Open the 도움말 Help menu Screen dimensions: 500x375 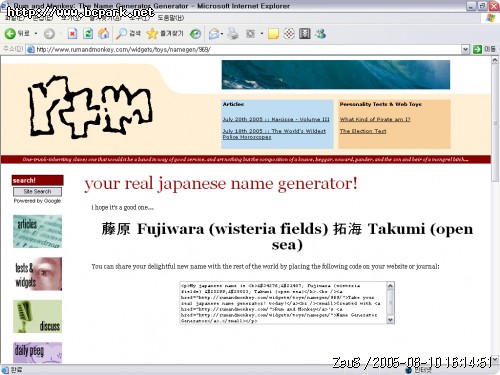(171, 18)
